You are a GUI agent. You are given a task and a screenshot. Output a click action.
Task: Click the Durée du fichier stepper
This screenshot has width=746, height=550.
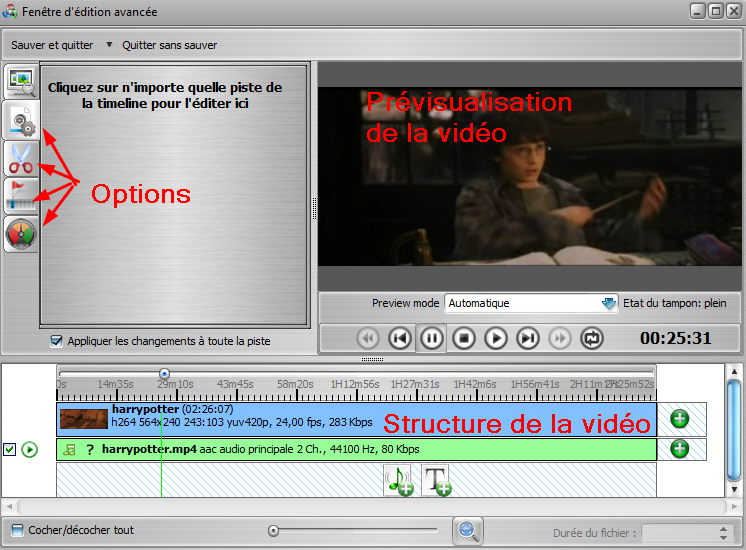pyautogui.click(x=724, y=533)
